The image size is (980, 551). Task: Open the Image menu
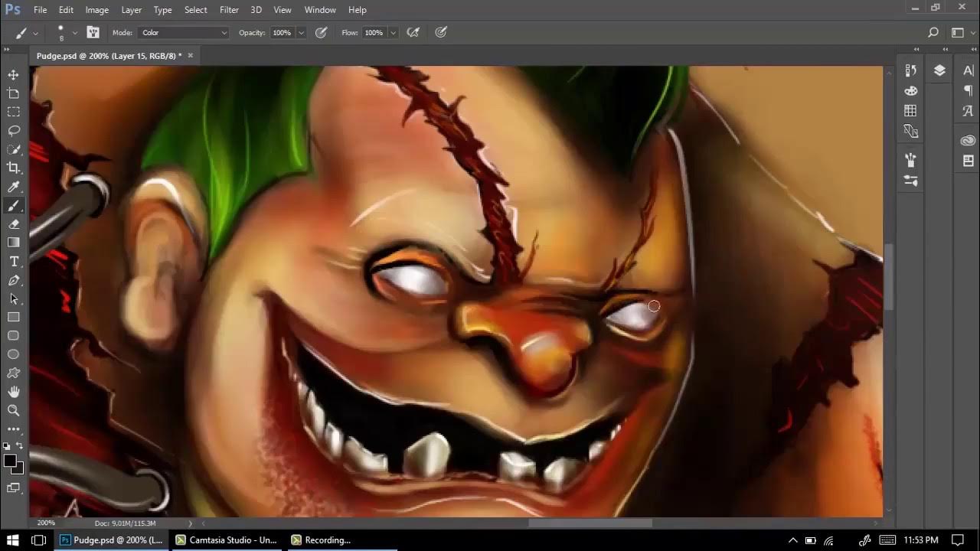click(96, 10)
